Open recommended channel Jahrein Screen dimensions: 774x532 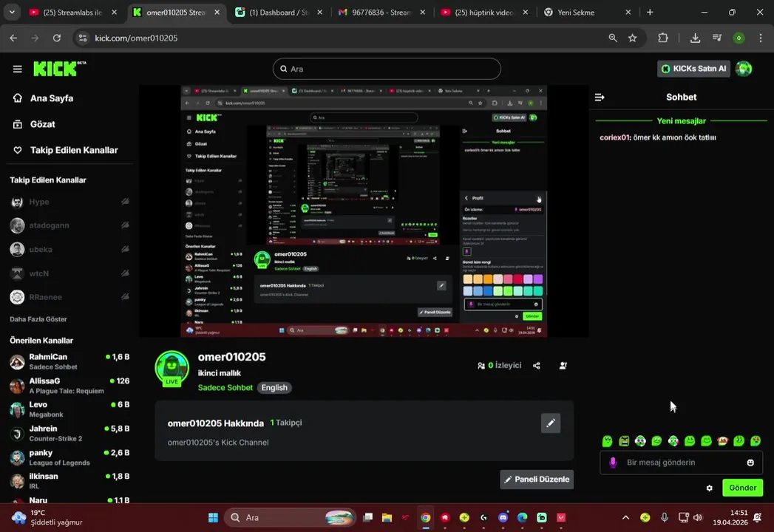coord(69,433)
